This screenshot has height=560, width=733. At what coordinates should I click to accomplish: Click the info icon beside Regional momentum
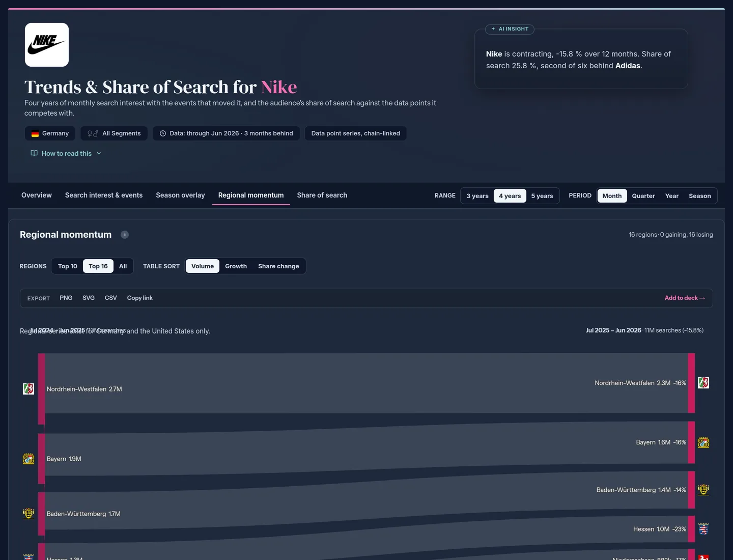tap(125, 235)
